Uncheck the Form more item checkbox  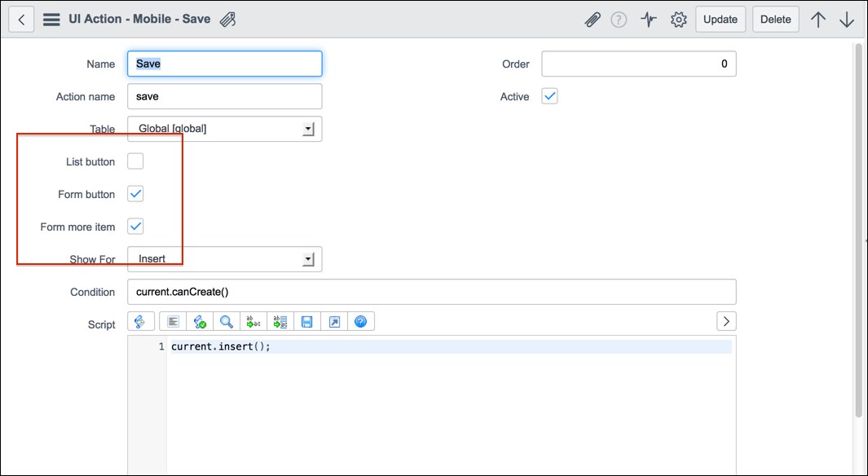pos(135,227)
